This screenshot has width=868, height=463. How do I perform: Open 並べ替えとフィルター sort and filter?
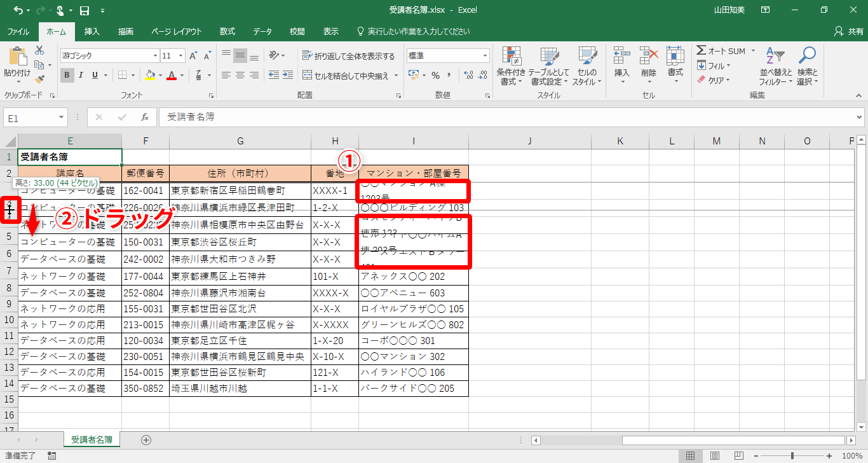tap(775, 66)
